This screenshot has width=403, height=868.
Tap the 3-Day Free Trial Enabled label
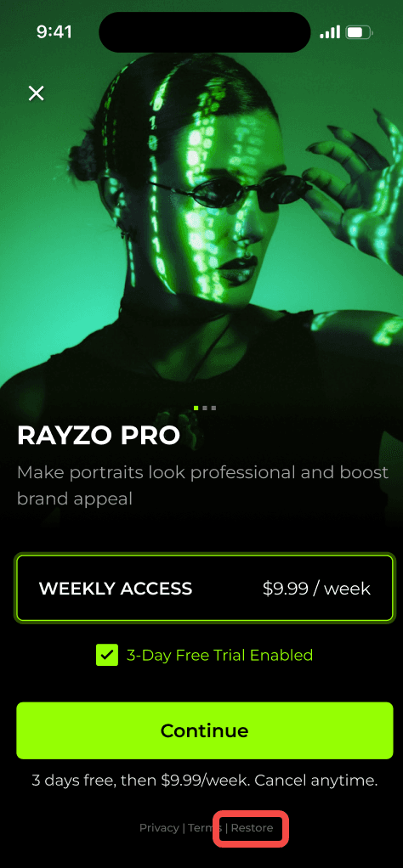coord(219,656)
